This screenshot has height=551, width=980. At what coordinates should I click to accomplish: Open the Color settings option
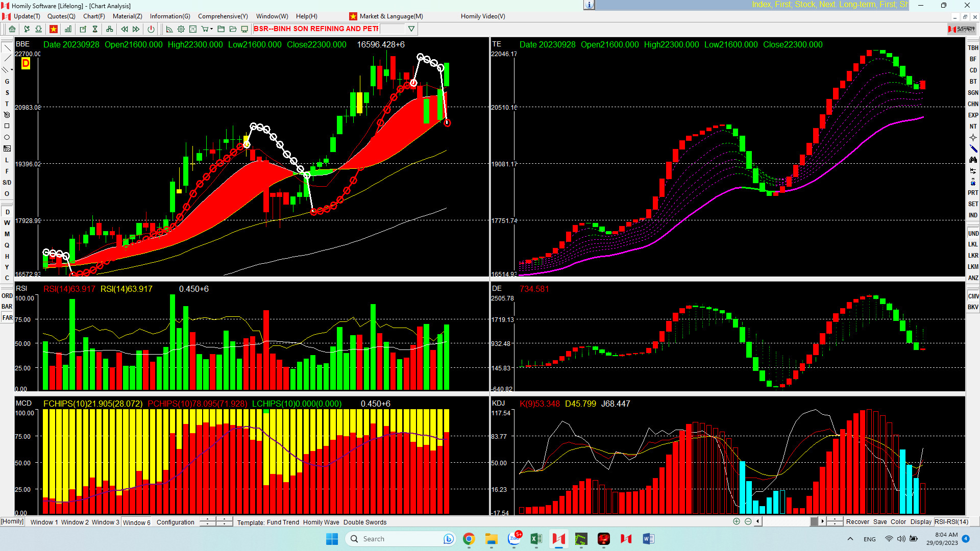click(x=898, y=521)
